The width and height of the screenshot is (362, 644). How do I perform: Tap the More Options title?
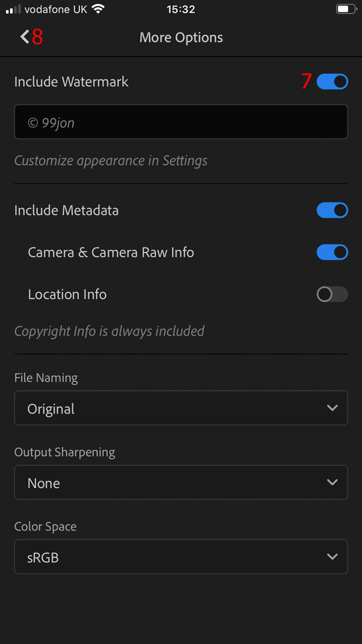coord(181,37)
